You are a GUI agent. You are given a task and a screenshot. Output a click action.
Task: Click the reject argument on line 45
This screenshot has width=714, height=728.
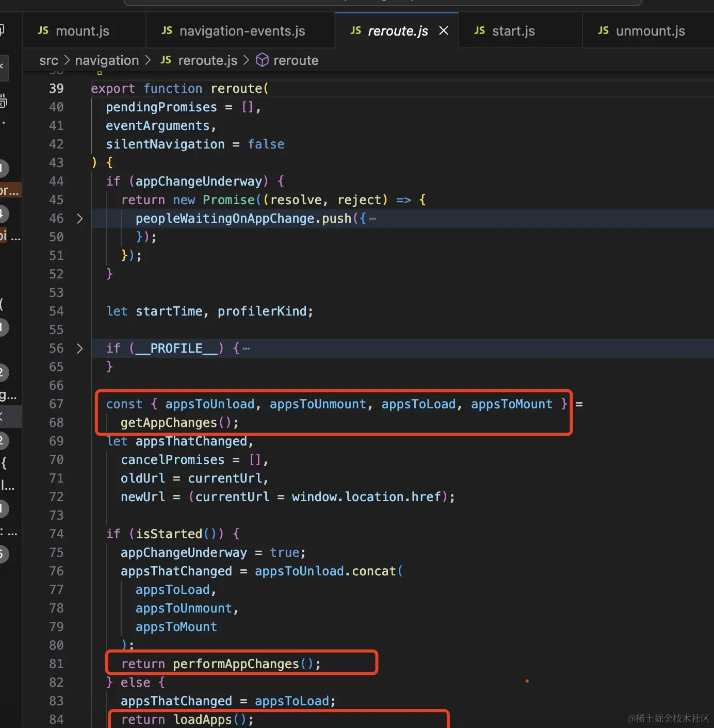[x=359, y=200]
